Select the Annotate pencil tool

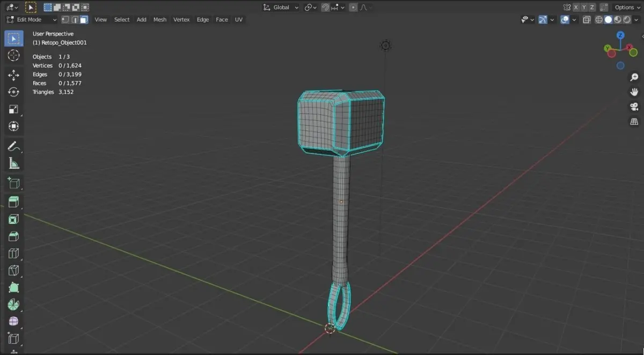(x=13, y=146)
